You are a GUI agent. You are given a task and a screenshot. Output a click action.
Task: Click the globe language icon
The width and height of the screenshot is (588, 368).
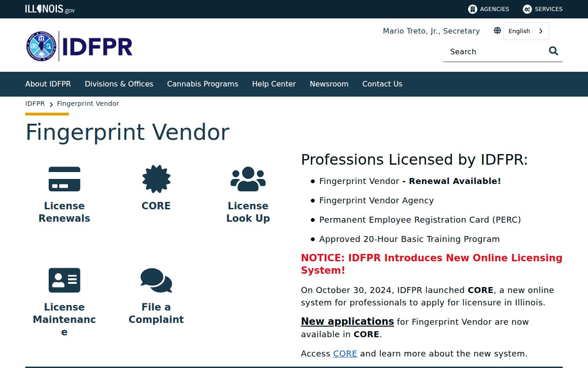(x=497, y=31)
